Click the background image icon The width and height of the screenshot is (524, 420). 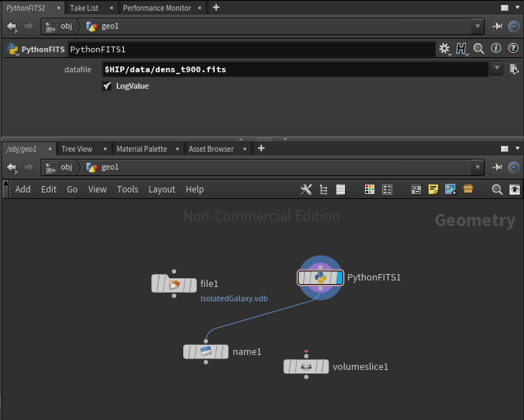[x=450, y=190]
